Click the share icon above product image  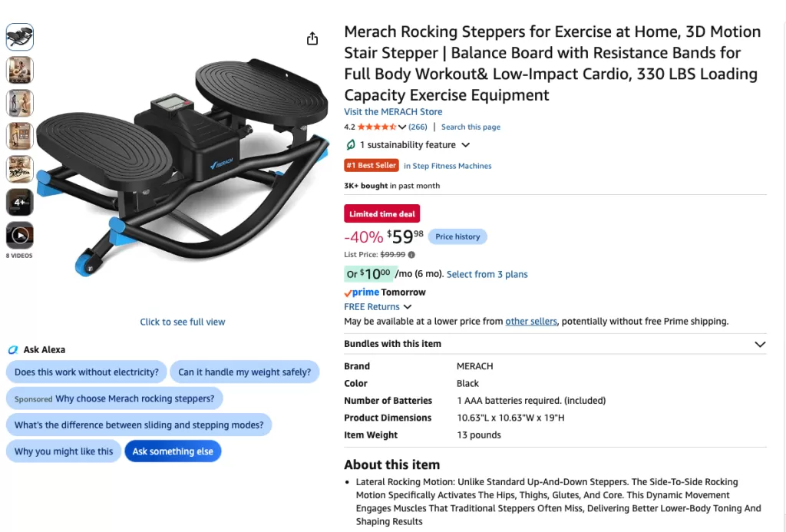click(312, 38)
